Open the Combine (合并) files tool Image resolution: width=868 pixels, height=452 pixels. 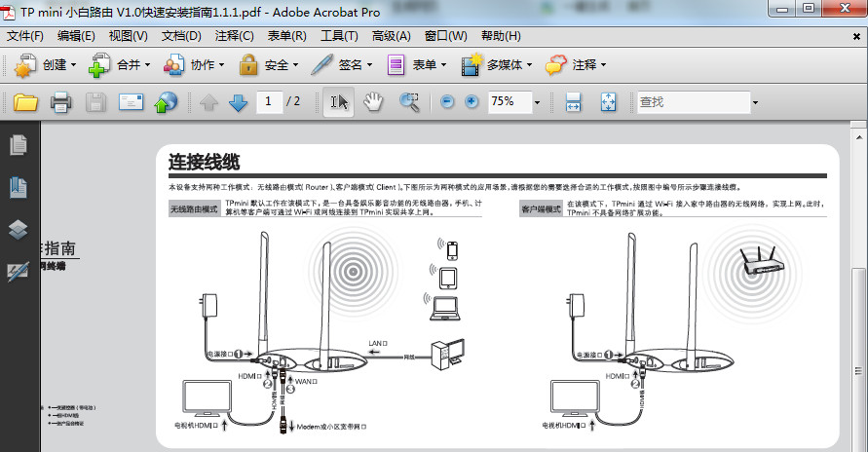tap(119, 65)
